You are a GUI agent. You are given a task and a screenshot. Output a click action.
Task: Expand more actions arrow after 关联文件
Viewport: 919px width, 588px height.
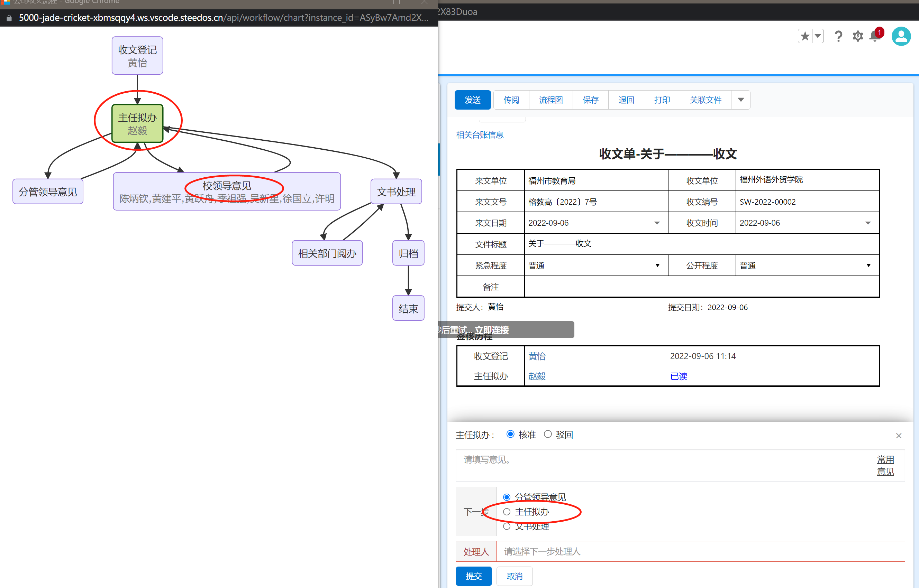click(x=740, y=100)
